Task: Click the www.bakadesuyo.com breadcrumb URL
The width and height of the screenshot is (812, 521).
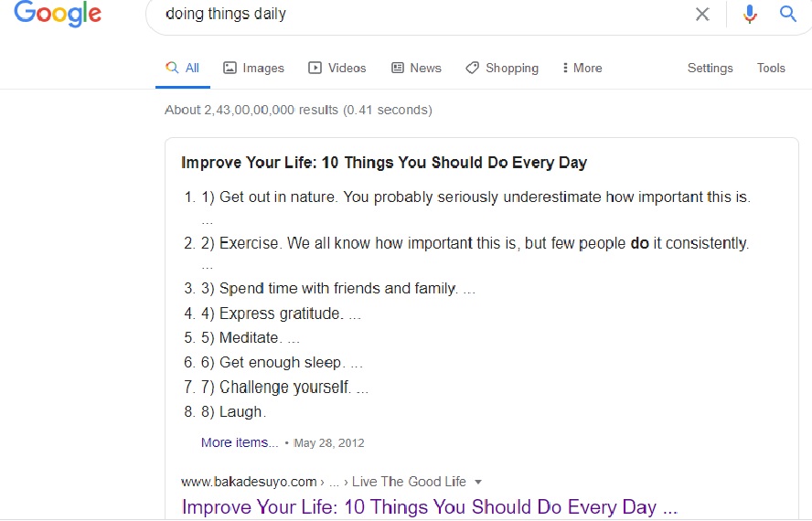Action: pyautogui.click(x=249, y=483)
